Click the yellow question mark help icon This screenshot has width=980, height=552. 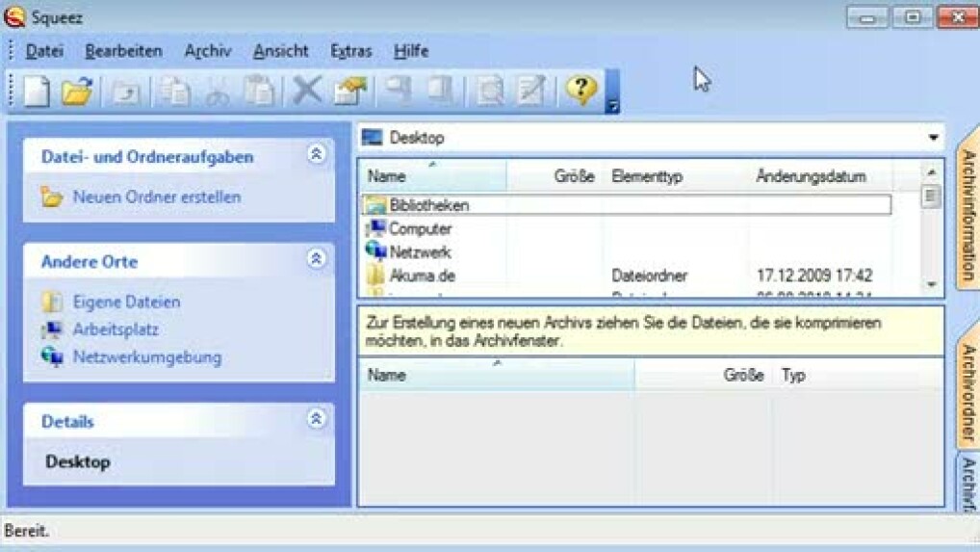[580, 90]
